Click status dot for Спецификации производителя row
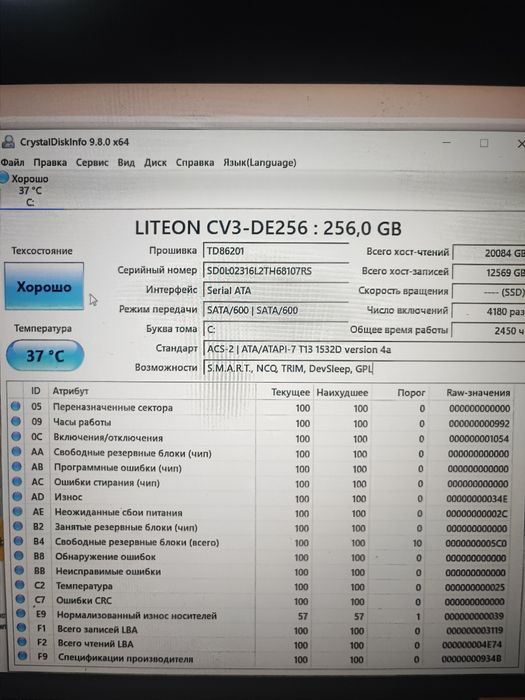Image resolution: width=525 pixels, height=700 pixels. [x=22, y=656]
